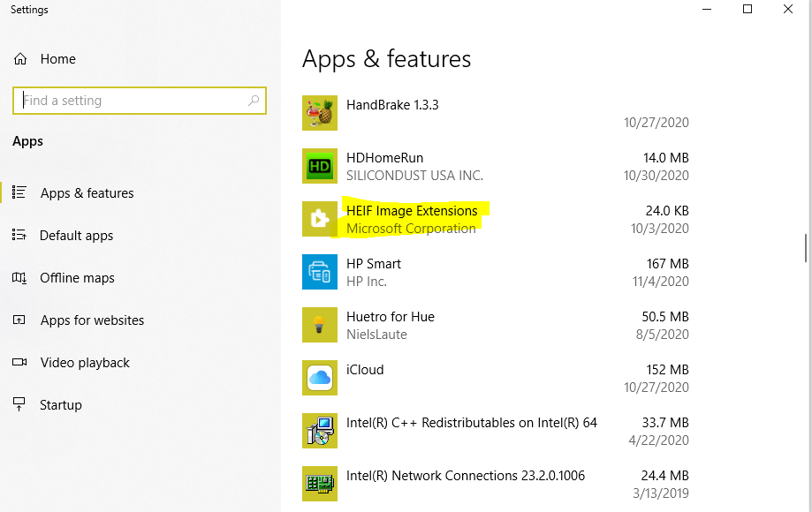The image size is (812, 512).
Task: Click the 24.0 KB size value
Action: coord(667,210)
